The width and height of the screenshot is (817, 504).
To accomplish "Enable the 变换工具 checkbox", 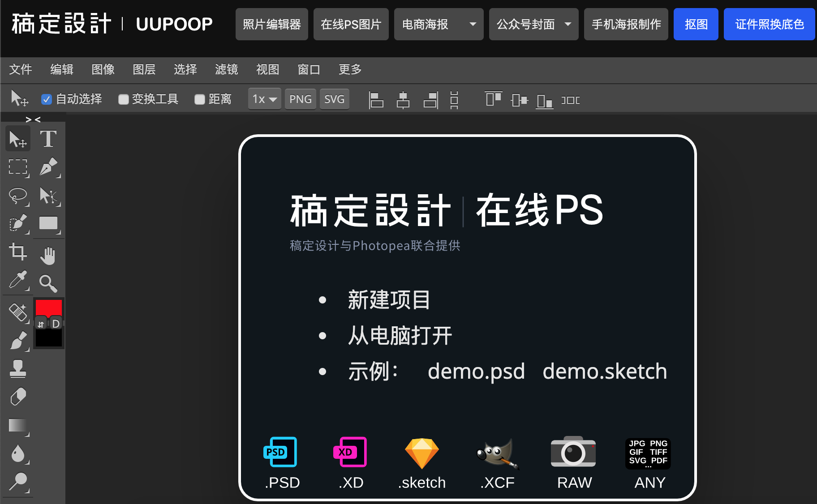I will coord(123,99).
